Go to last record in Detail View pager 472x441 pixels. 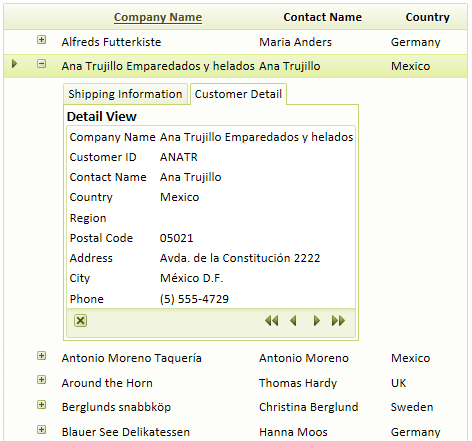(338, 321)
